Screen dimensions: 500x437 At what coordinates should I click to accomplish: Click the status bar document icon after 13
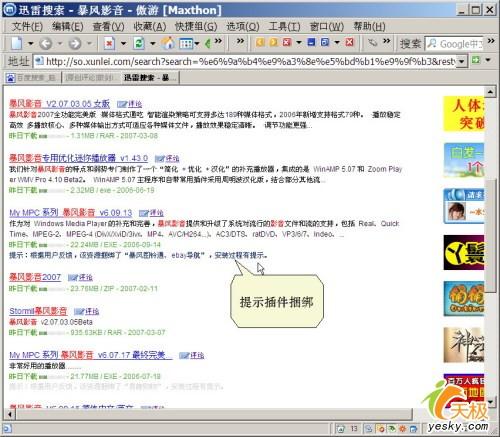point(368,429)
